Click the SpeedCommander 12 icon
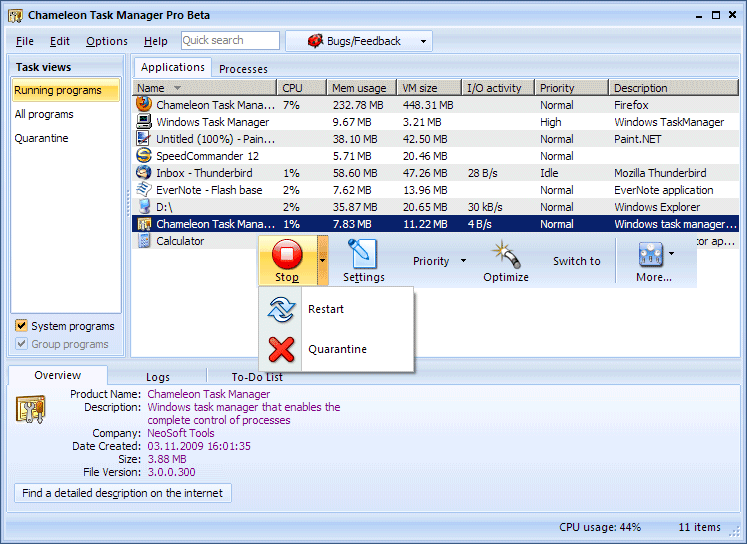The width and height of the screenshot is (747, 544). pos(144,155)
